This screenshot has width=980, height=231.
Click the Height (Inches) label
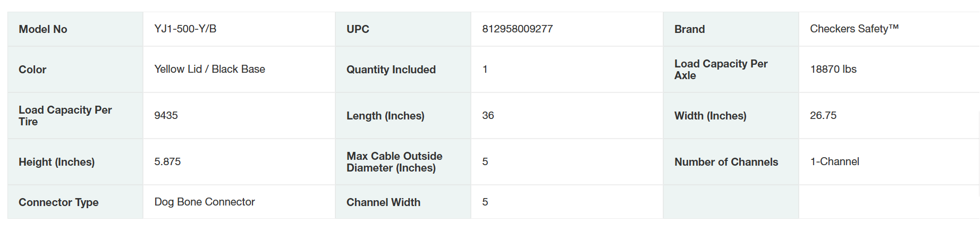[x=56, y=162]
